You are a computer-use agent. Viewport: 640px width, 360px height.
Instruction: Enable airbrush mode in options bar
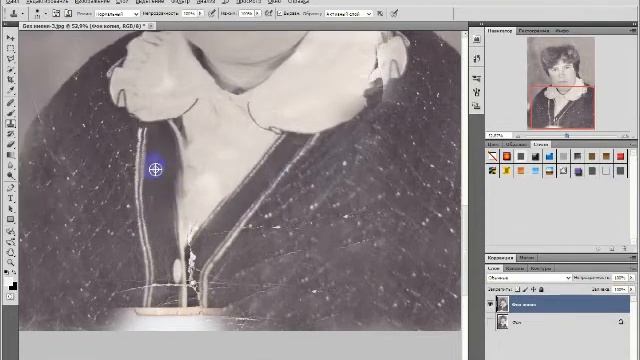click(x=269, y=13)
